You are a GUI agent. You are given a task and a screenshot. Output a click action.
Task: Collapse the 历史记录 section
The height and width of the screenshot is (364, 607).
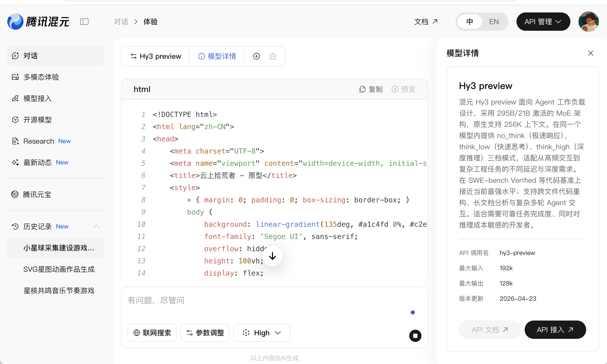[x=96, y=226]
